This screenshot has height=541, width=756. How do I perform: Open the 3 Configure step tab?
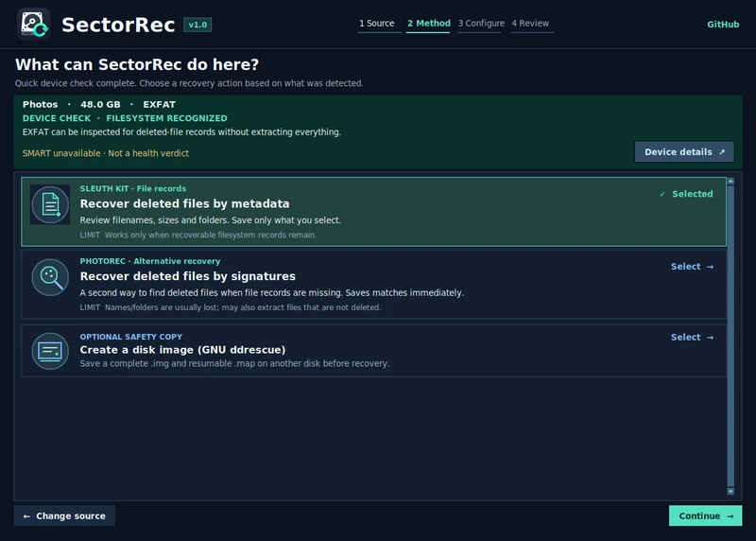(481, 25)
